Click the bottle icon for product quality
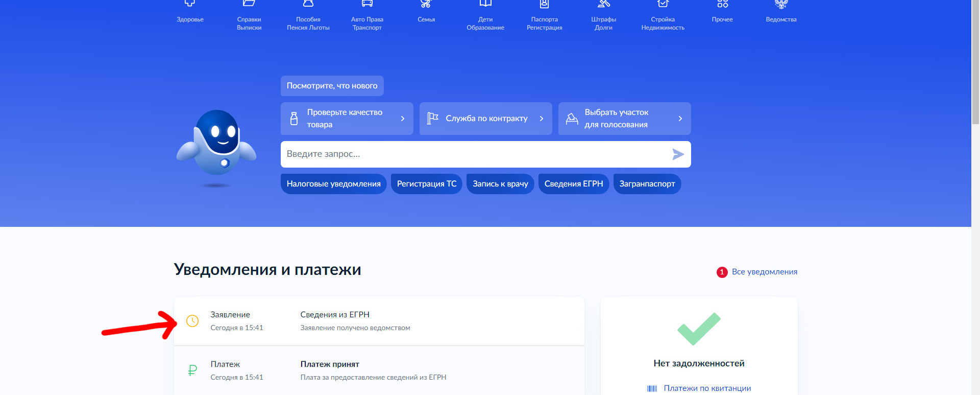The image size is (980, 395). [x=294, y=119]
